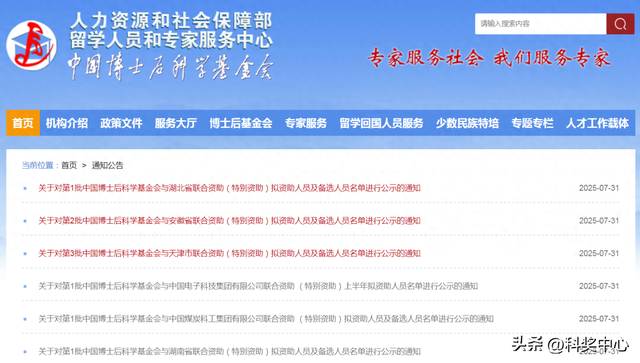
Task: Open the 服务大厅 menu item
Action: click(176, 123)
